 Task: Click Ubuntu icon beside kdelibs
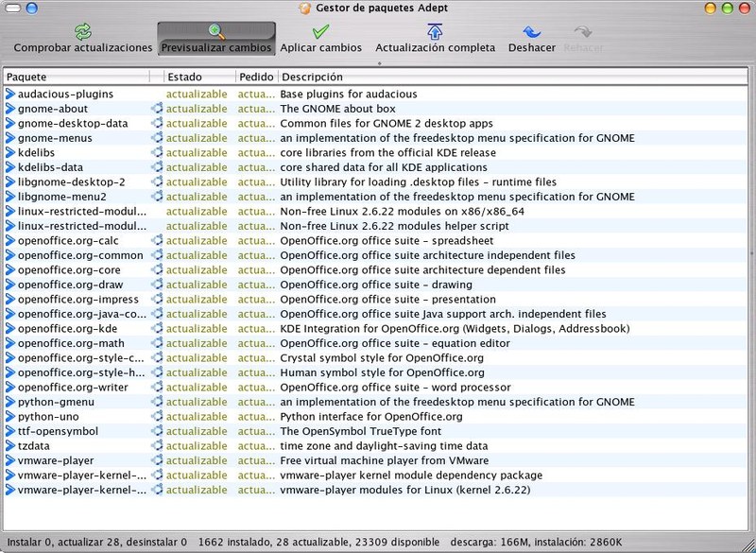click(157, 153)
